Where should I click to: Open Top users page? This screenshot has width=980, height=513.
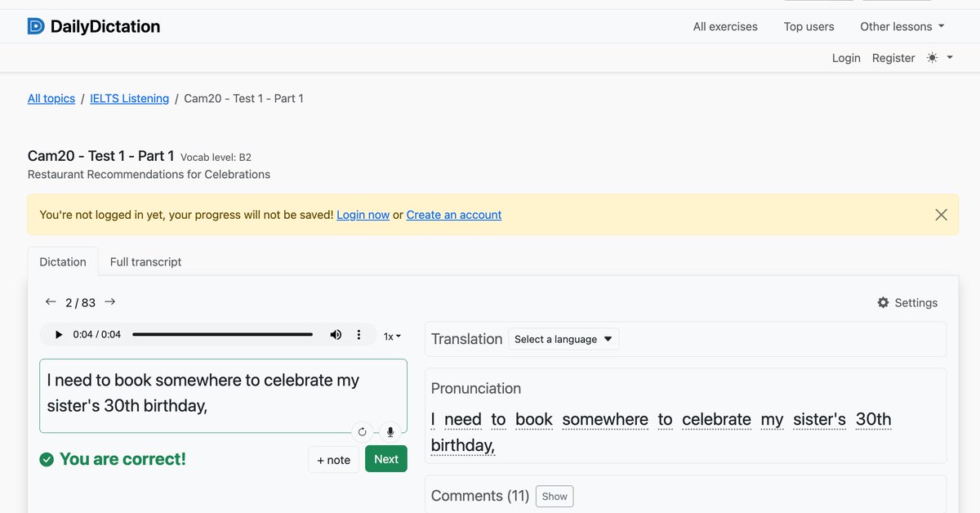click(809, 26)
